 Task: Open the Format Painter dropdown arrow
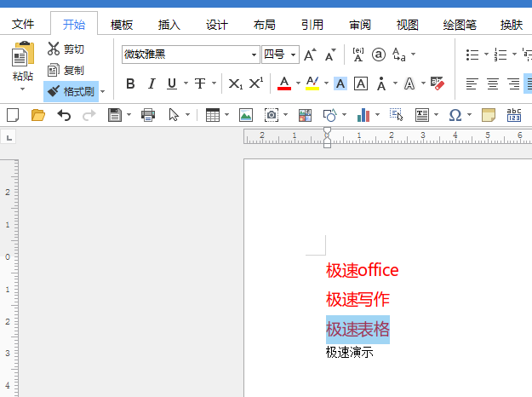102,92
